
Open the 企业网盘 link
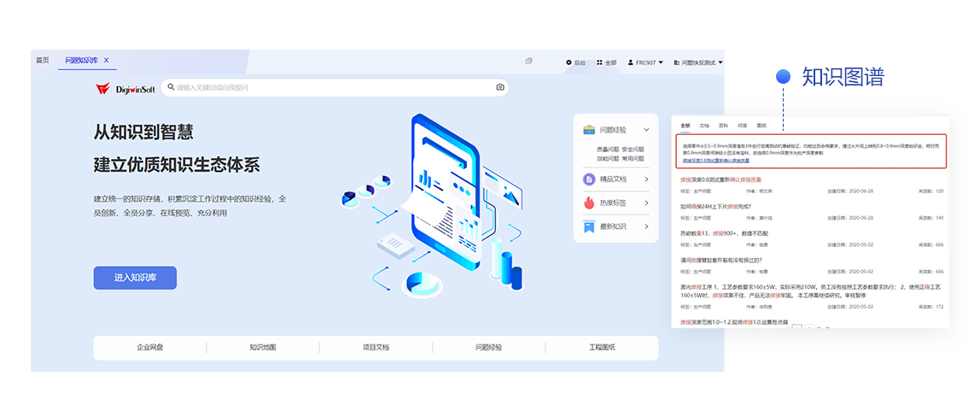pos(149,348)
